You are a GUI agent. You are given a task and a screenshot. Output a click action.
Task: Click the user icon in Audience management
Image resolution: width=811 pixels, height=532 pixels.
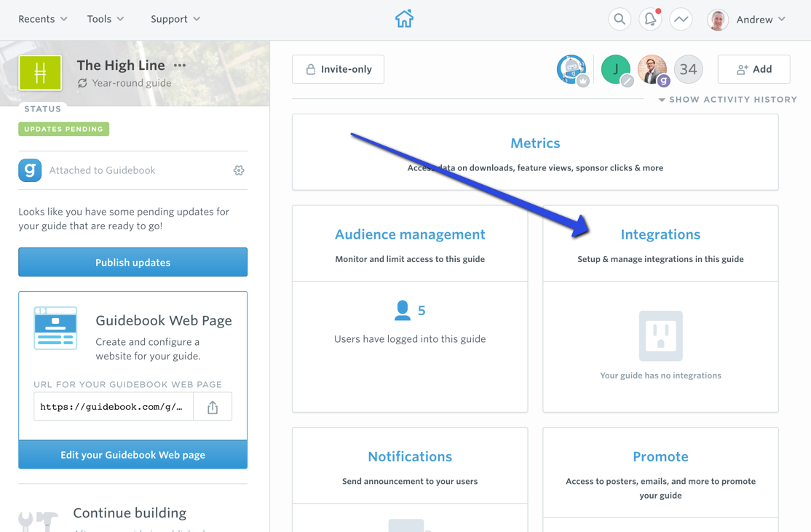tap(402, 310)
